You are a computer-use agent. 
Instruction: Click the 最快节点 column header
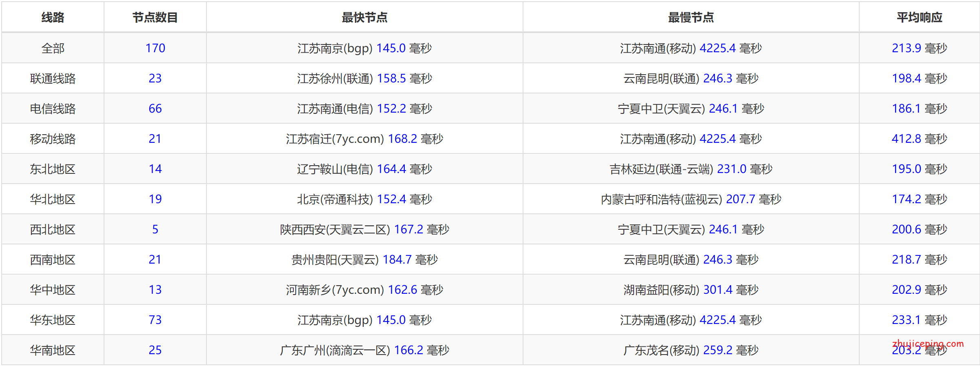point(364,18)
